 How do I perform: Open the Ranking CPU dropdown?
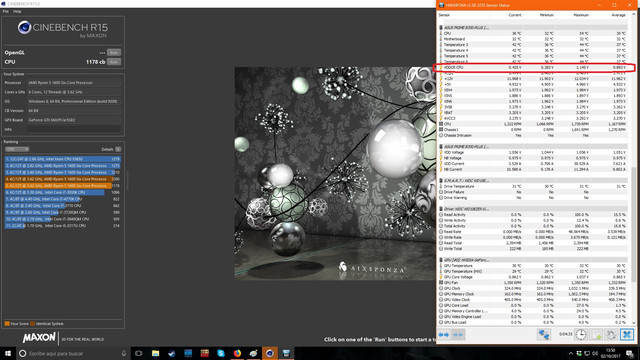[x=17, y=149]
